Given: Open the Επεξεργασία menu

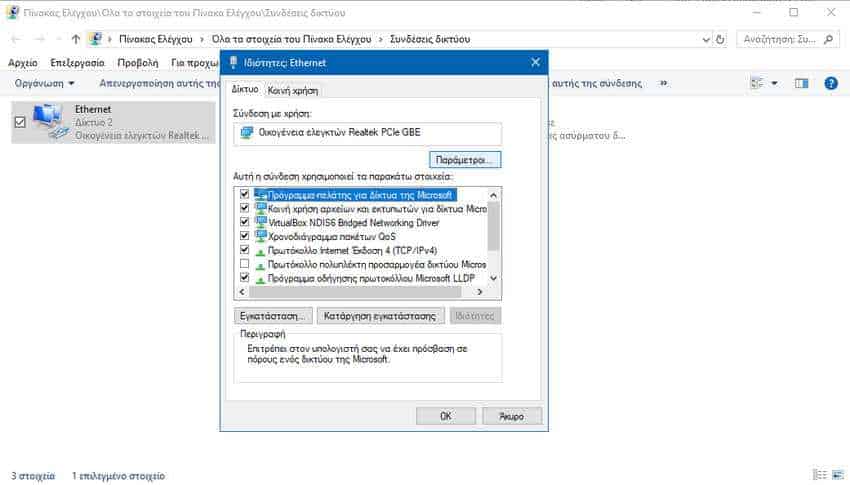Looking at the screenshot, I should tap(77, 63).
